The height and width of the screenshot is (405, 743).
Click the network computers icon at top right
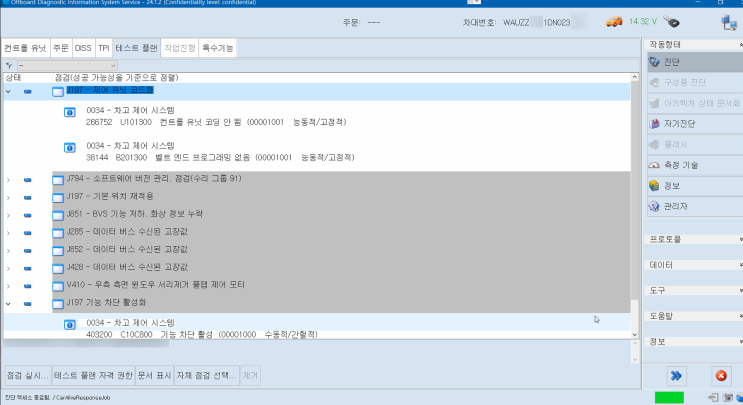(729, 22)
